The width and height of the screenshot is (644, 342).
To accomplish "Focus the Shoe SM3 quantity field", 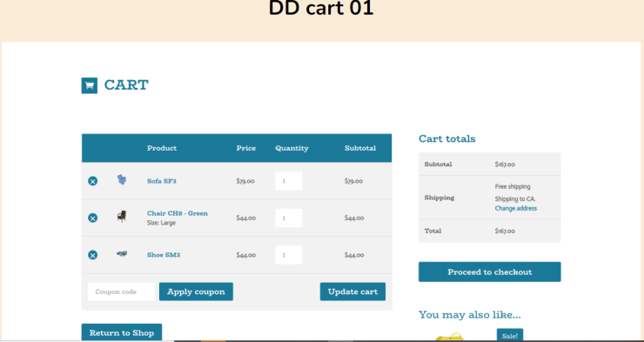I will (x=289, y=255).
